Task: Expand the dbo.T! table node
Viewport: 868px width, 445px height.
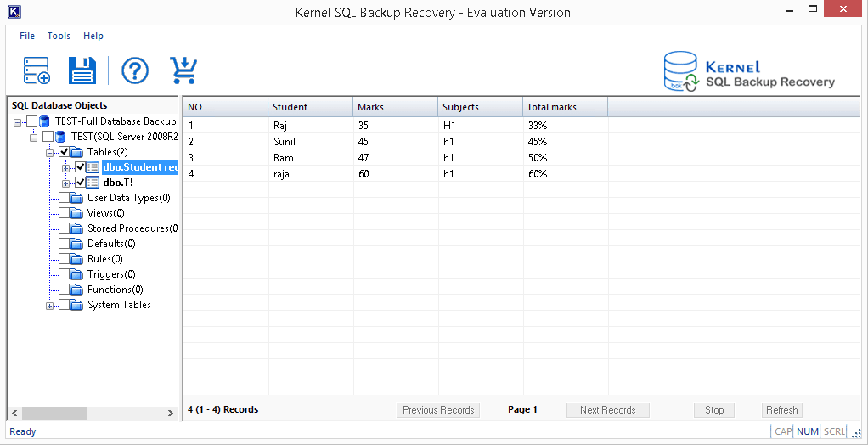Action: pos(66,183)
